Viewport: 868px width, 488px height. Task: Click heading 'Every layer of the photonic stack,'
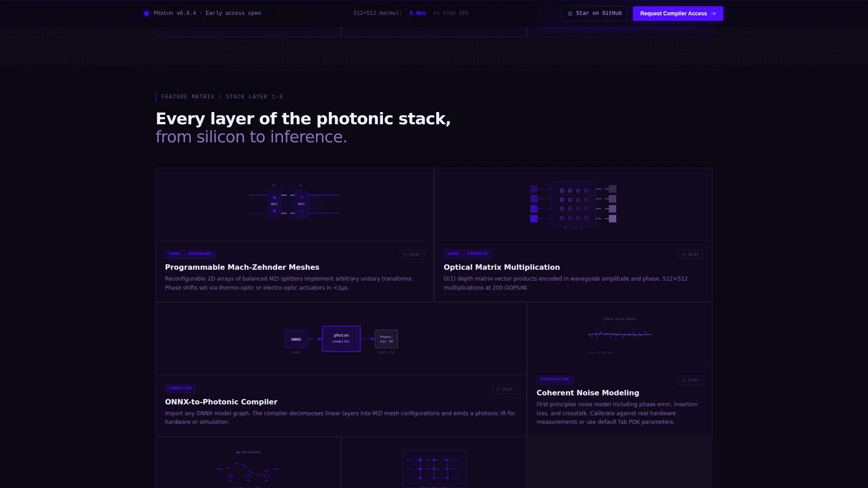(303, 119)
